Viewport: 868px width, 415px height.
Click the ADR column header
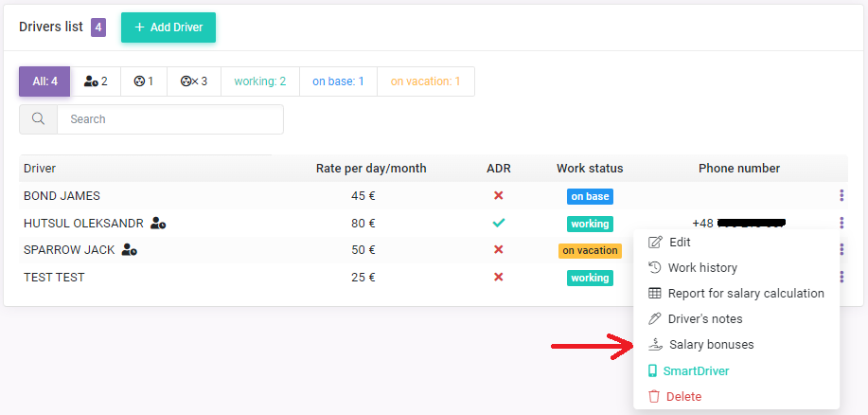pos(499,169)
